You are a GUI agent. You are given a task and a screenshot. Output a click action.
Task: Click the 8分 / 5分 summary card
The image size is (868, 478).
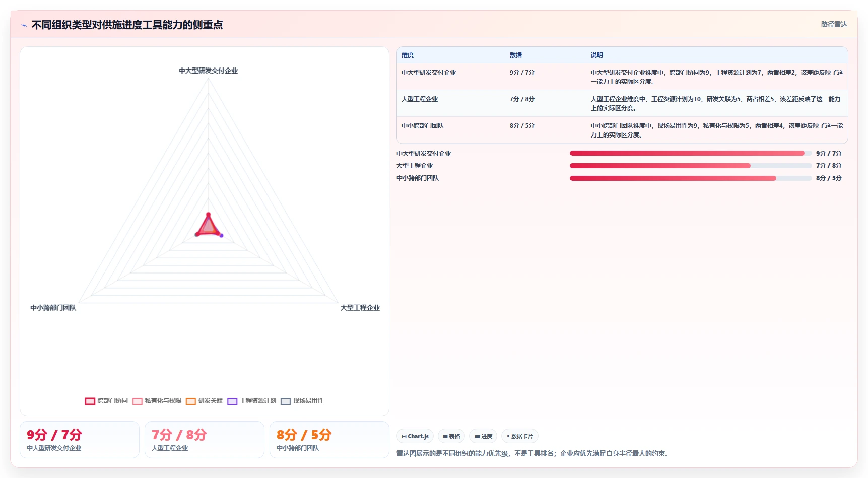point(329,440)
